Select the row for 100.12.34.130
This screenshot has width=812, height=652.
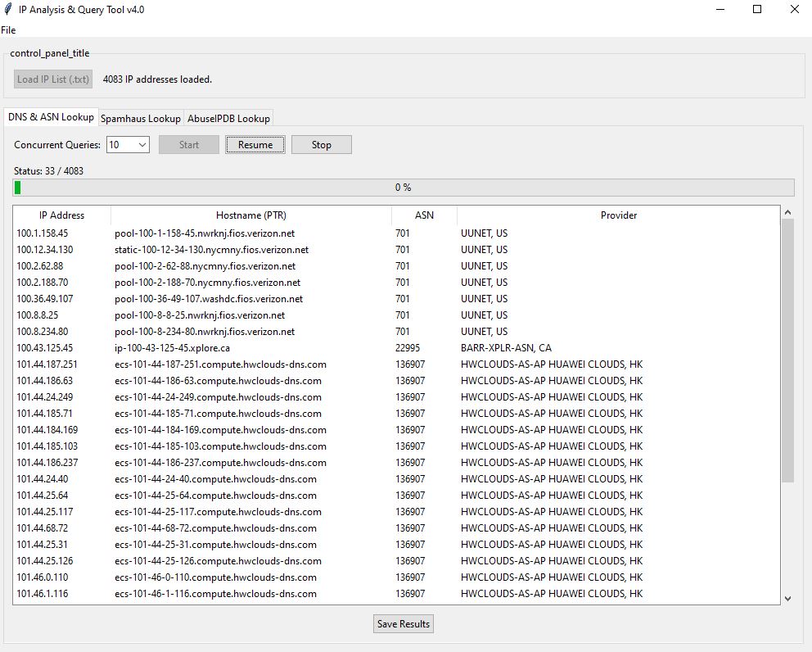[x=396, y=250]
